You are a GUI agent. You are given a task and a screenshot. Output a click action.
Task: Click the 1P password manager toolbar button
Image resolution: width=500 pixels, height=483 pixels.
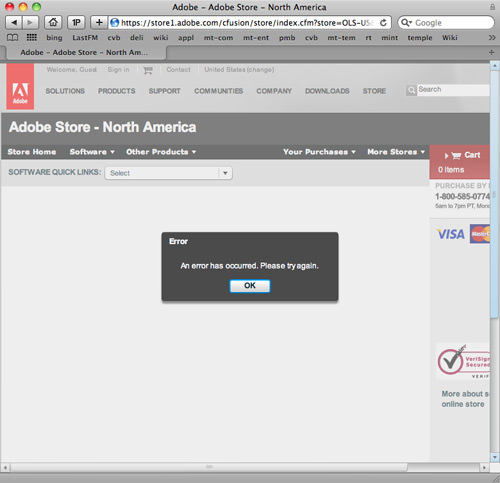coord(76,22)
